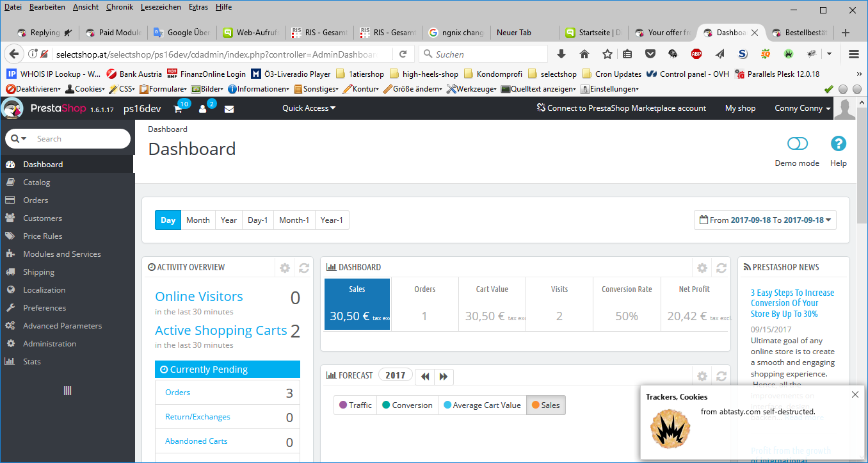Toggle the Average Cart Value series

tap(482, 405)
